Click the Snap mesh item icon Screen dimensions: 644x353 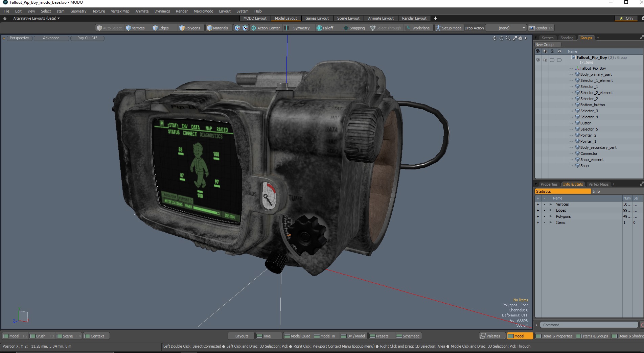[x=577, y=166]
